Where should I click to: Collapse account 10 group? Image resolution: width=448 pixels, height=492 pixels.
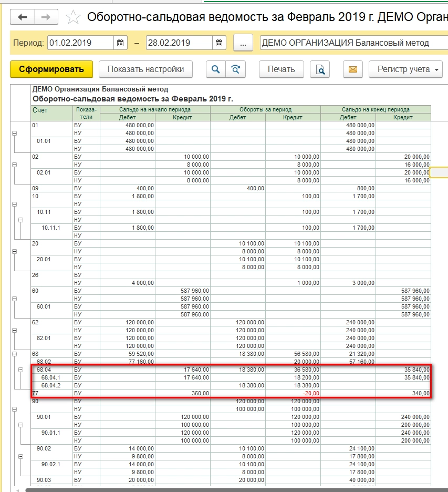tap(14, 204)
